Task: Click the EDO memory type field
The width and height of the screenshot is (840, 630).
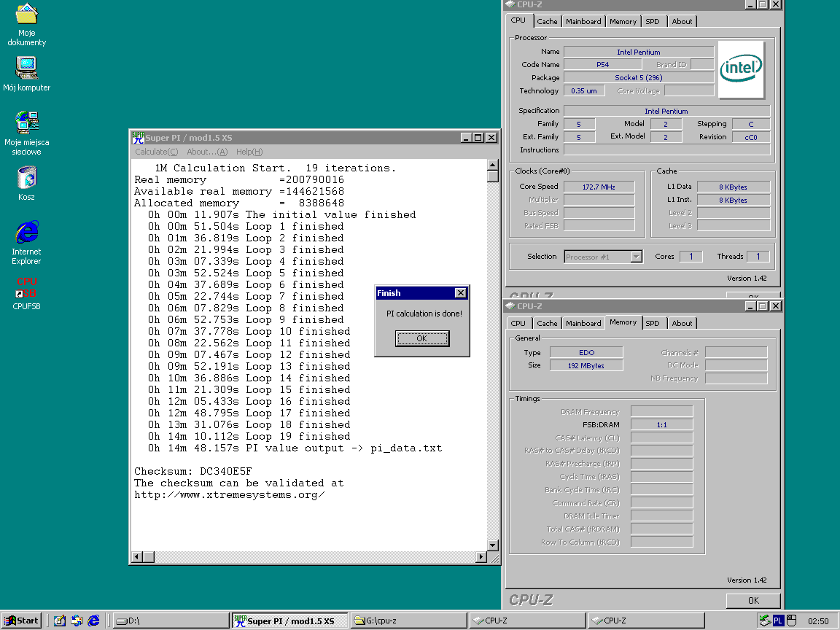Action: click(x=586, y=352)
